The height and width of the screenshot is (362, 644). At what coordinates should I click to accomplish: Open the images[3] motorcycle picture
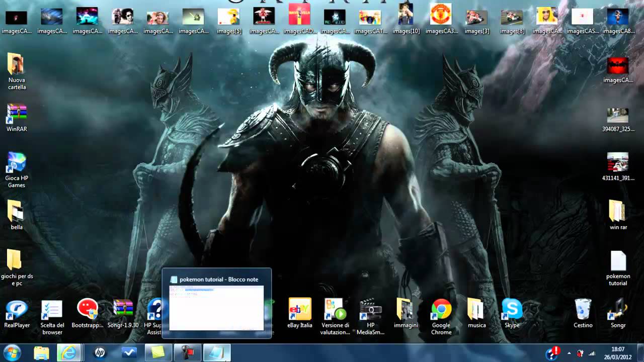[476, 20]
